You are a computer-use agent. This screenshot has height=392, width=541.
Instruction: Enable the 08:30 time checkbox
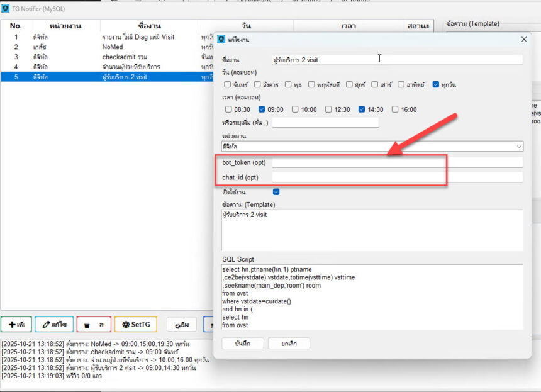coord(228,109)
